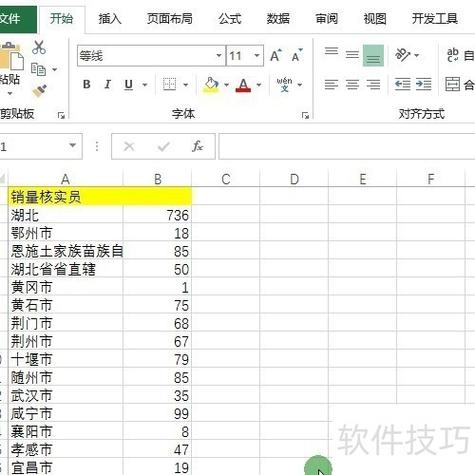
Task: Click the Paste clipboard icon
Action: tap(12, 57)
